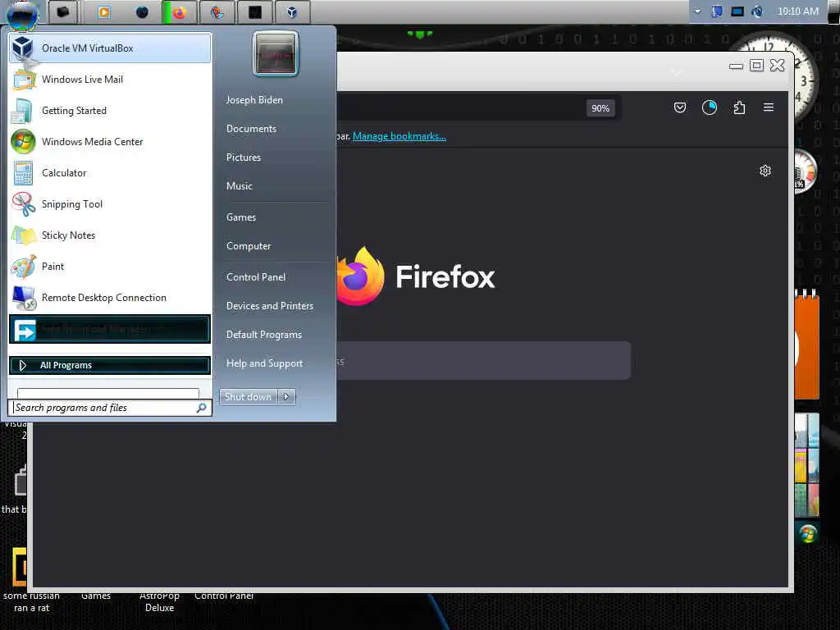Click the Windows Live Mail envelope icon
840x630 pixels.
tap(23, 80)
